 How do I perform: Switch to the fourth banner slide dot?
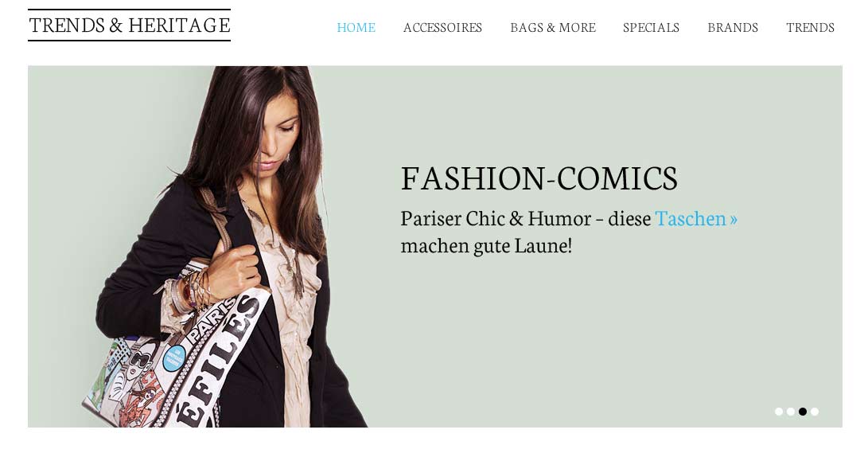click(x=815, y=412)
